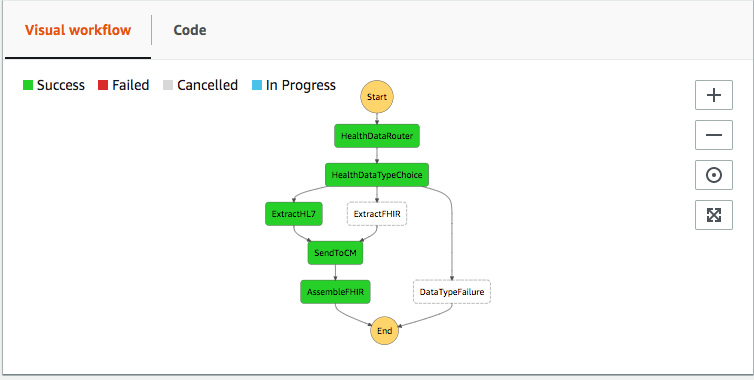Click the gray Cancelled legend swatch

[x=168, y=86]
